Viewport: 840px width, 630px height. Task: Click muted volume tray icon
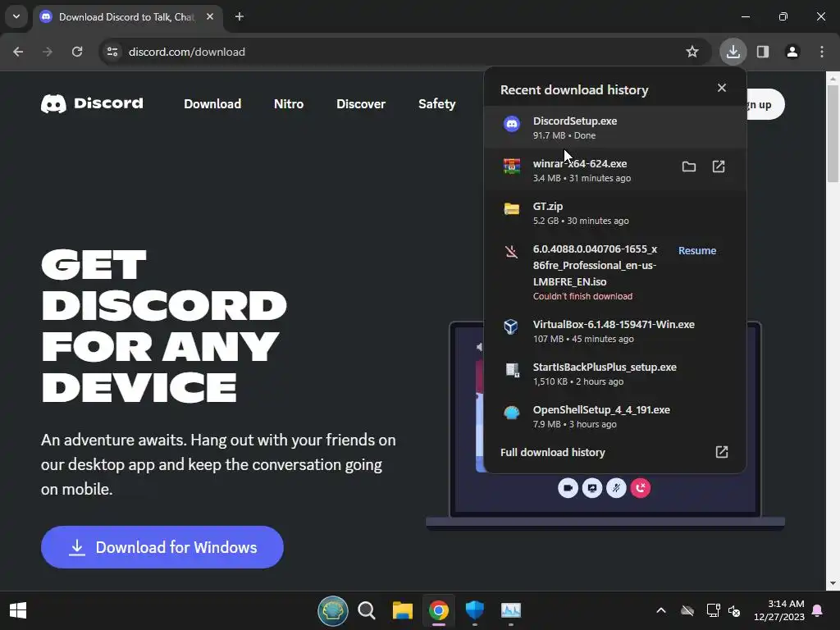tap(734, 610)
